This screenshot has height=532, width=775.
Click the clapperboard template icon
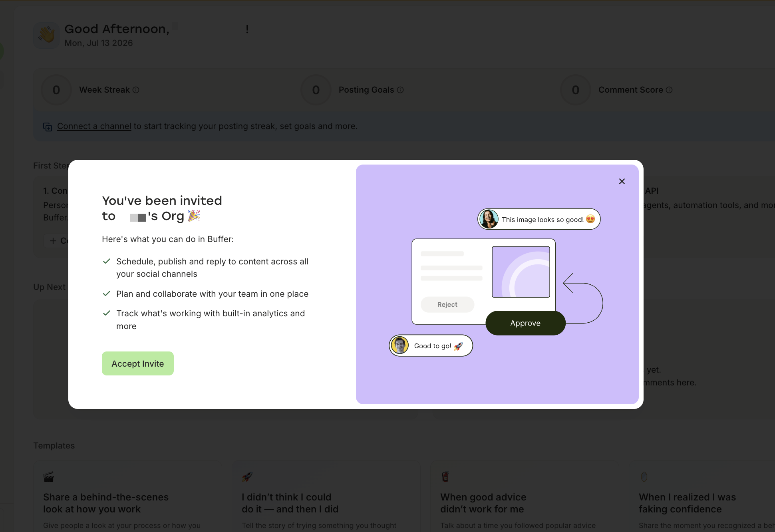(x=49, y=476)
